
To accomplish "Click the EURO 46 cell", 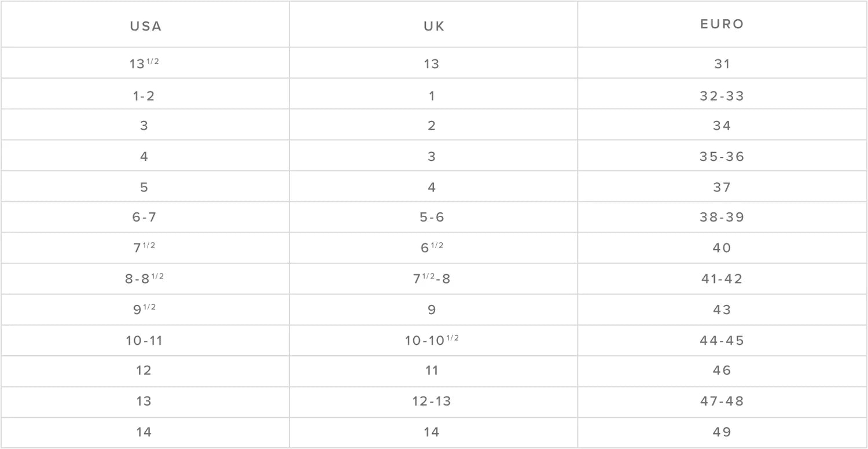I will pyautogui.click(x=722, y=370).
